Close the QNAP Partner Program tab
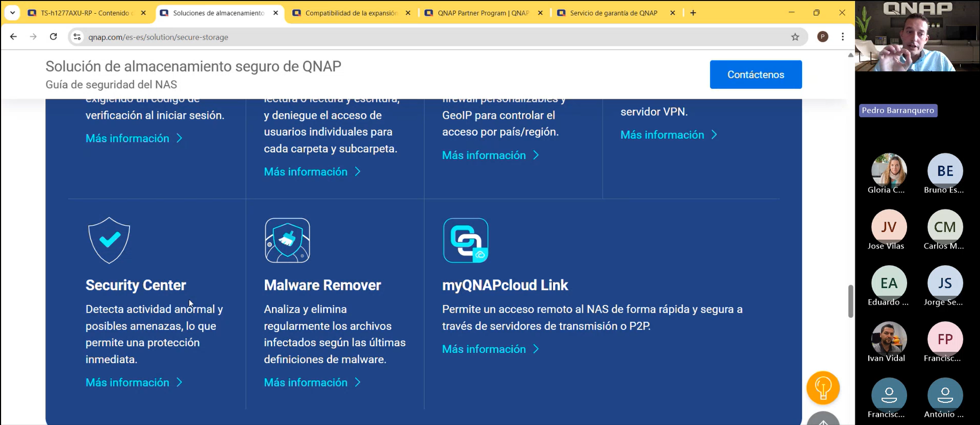The height and width of the screenshot is (425, 980). click(x=540, y=13)
